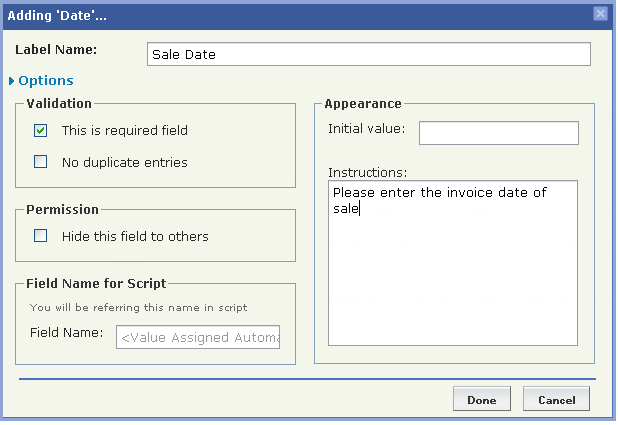Enable 'No duplicate entries' checkbox
The height and width of the screenshot is (425, 620).
point(41,162)
